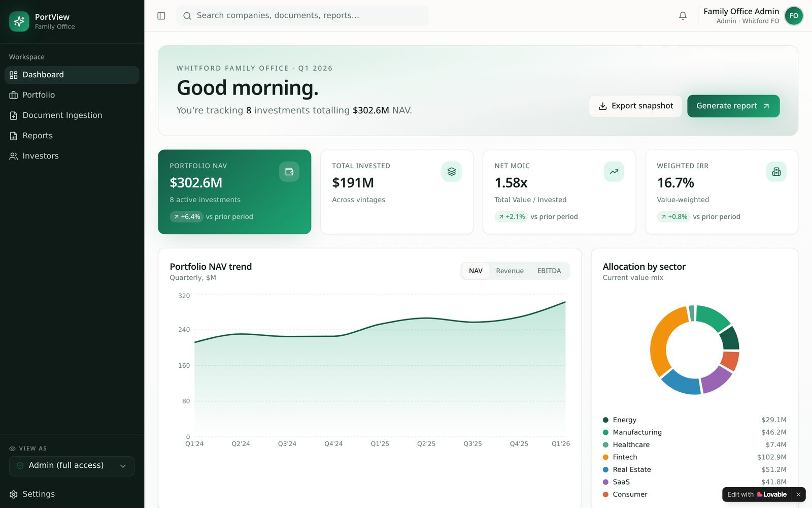Viewport: 812px width, 508px height.
Task: Click the Manufacturing $46.2M legend row
Action: coord(694,432)
